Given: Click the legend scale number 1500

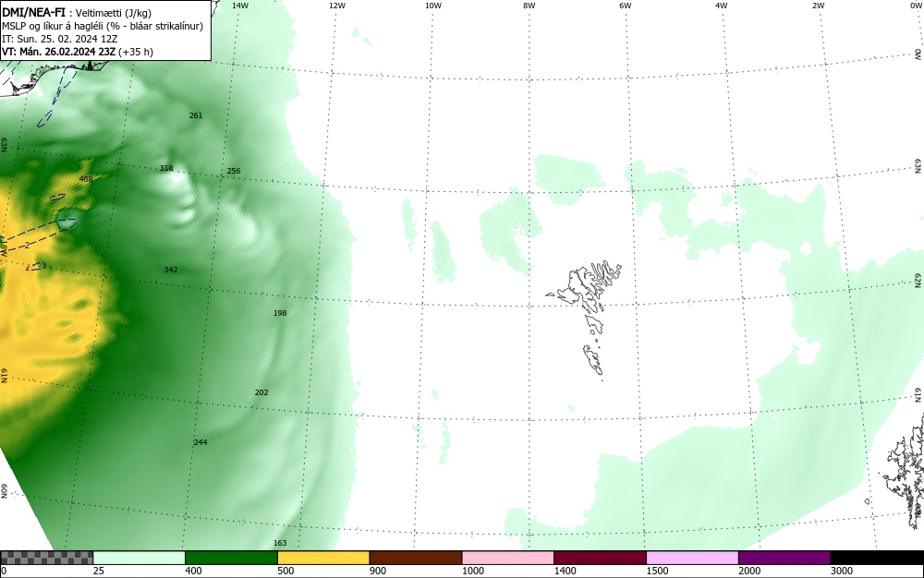Looking at the screenshot, I should tap(657, 571).
